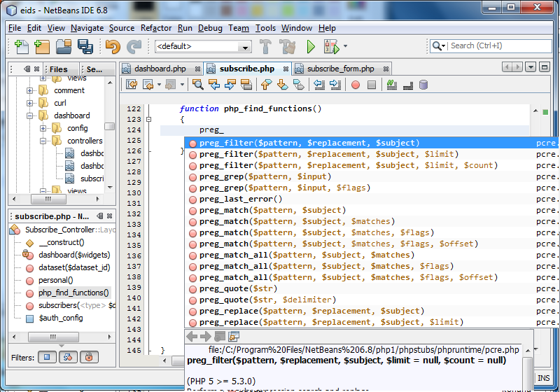
Task: Select preg_grep($pattern, $input) completion entry
Action: [x=371, y=176]
